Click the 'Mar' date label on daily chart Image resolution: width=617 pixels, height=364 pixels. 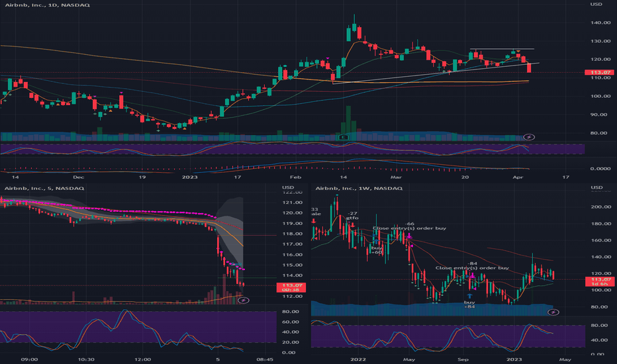(396, 177)
